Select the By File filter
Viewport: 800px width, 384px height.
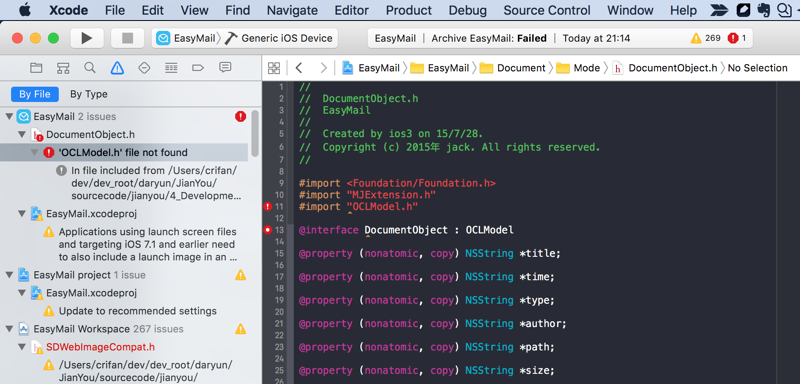[35, 94]
